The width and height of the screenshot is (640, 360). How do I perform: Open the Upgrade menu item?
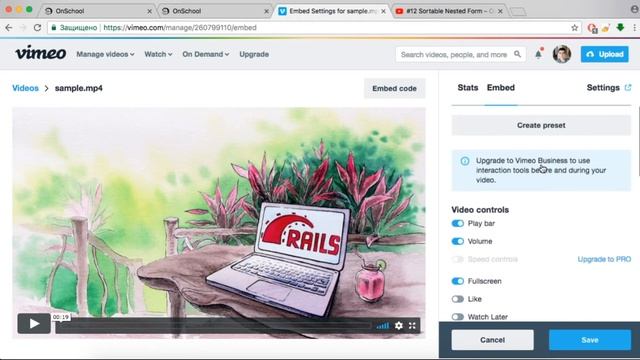(x=254, y=54)
